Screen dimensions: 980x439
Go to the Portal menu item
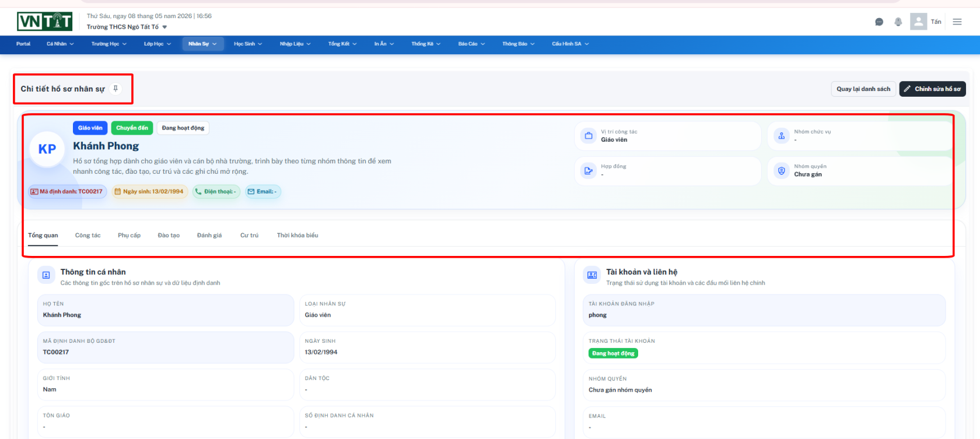coord(23,44)
